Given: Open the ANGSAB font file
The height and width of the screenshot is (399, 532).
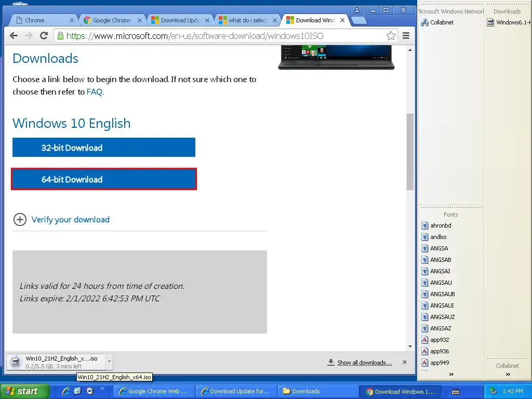Looking at the screenshot, I should (436, 260).
